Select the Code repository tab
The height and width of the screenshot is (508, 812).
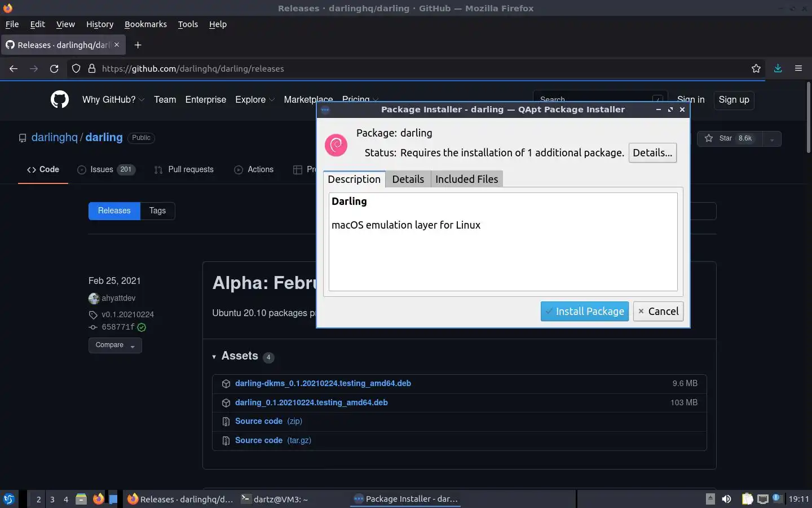click(43, 169)
